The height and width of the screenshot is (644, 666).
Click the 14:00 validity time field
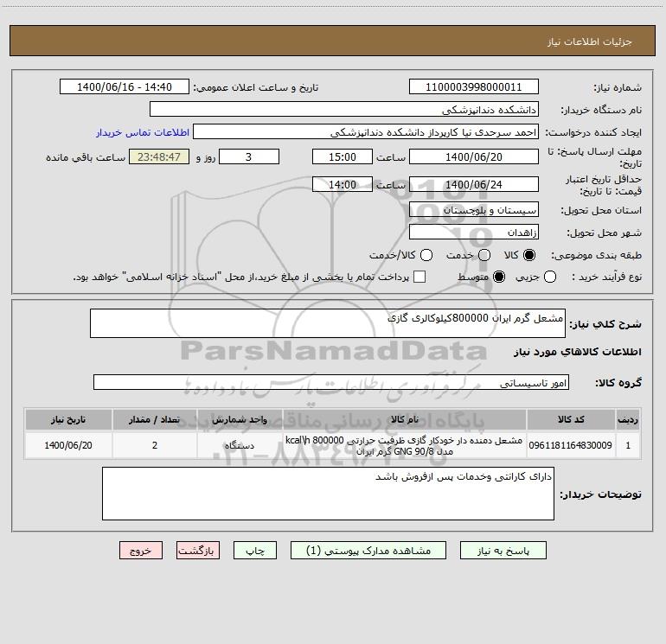[x=343, y=184]
